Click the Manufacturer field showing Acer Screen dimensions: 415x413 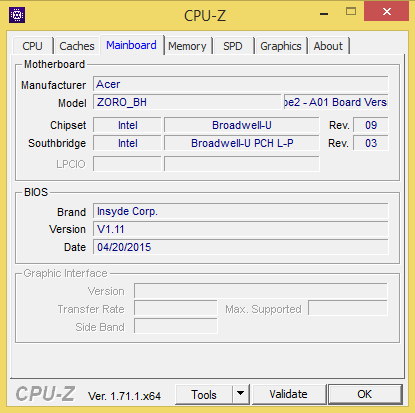[x=240, y=84]
